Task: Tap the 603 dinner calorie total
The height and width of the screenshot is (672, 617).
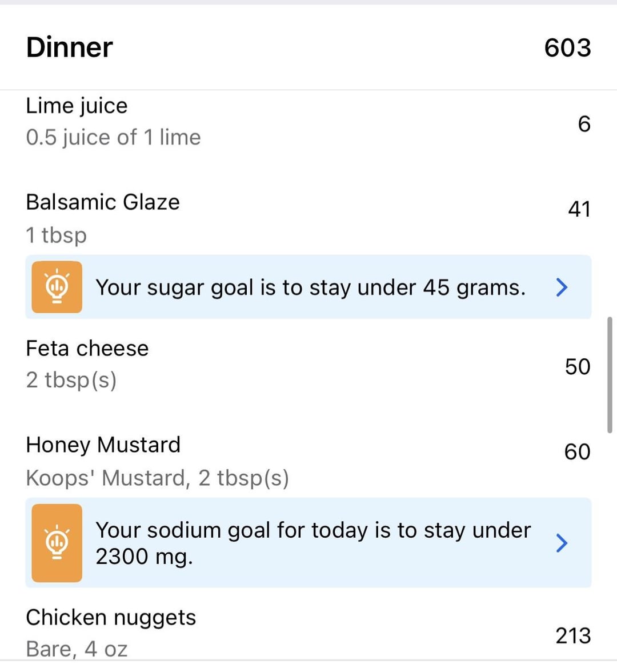Action: click(x=567, y=47)
